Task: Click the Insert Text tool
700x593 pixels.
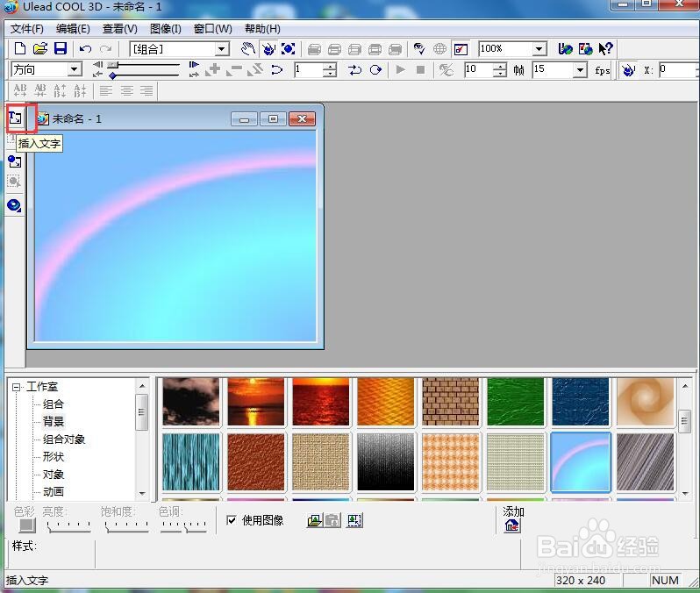Action: click(x=15, y=118)
